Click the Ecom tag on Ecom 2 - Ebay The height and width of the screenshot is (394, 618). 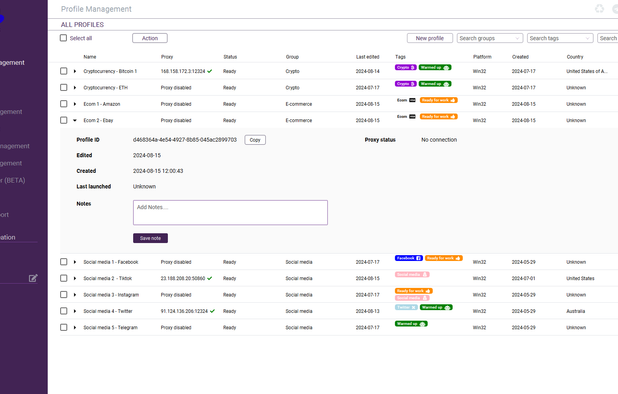406,117
